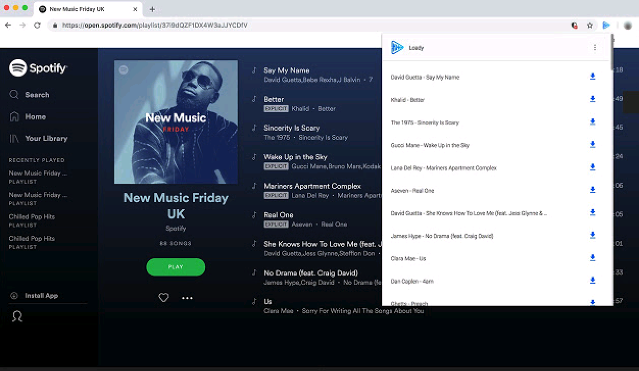The image size is (639, 371).
Task: Open browser profile avatar
Action: click(628, 25)
